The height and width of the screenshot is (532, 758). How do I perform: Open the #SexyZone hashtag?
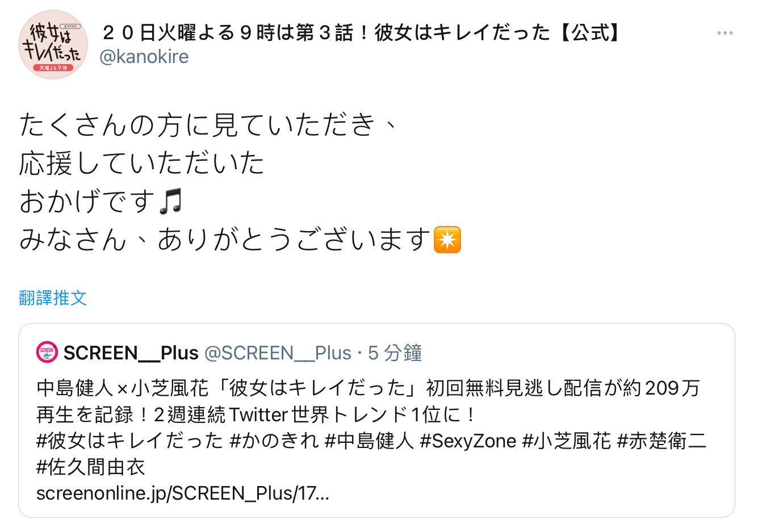[x=468, y=441]
